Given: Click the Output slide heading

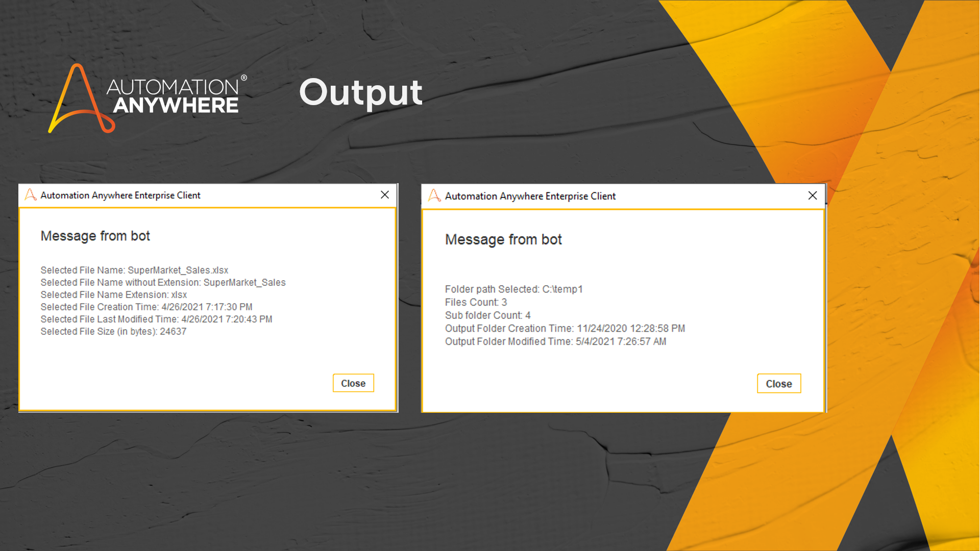Looking at the screenshot, I should tap(360, 93).
